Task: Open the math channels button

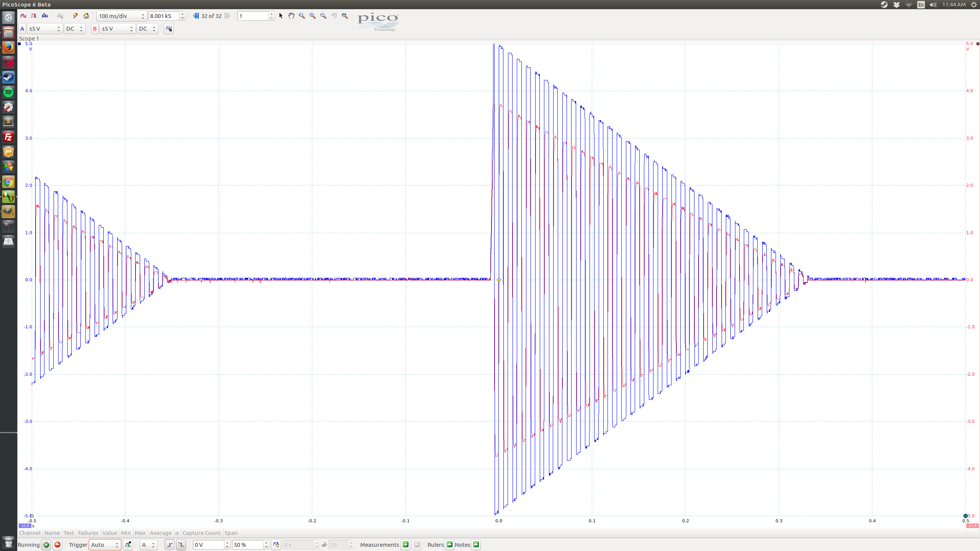Action: tap(169, 29)
